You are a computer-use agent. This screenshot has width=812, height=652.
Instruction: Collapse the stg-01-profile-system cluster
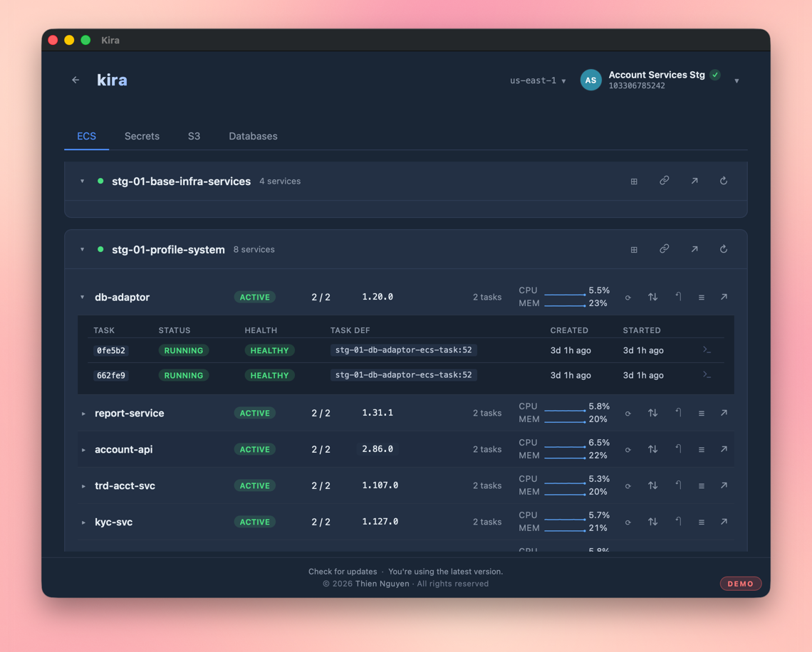tap(83, 249)
